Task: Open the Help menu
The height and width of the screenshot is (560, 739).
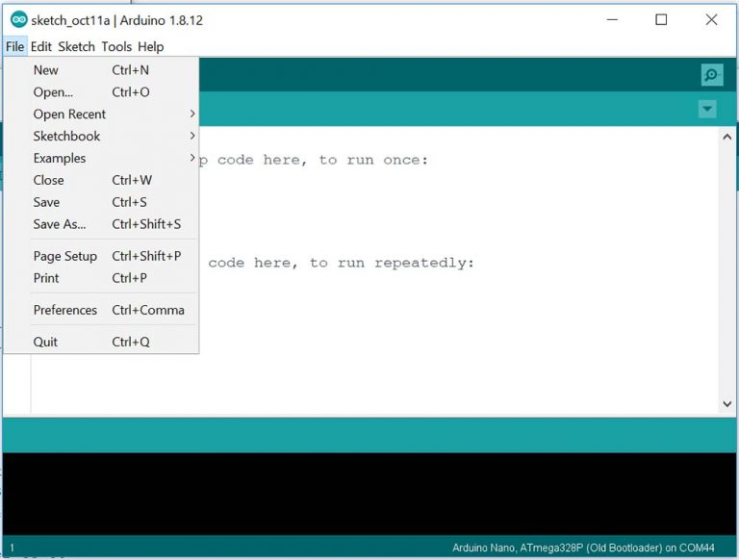Action: pyautogui.click(x=151, y=46)
